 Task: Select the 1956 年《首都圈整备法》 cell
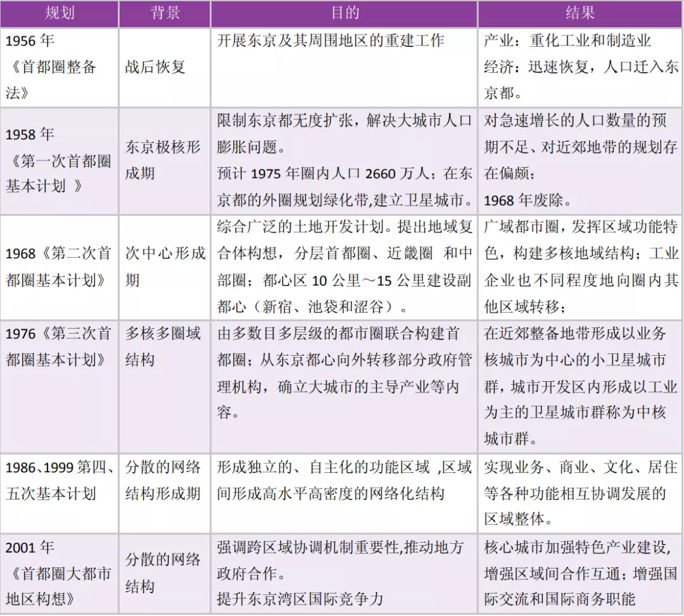(60, 68)
